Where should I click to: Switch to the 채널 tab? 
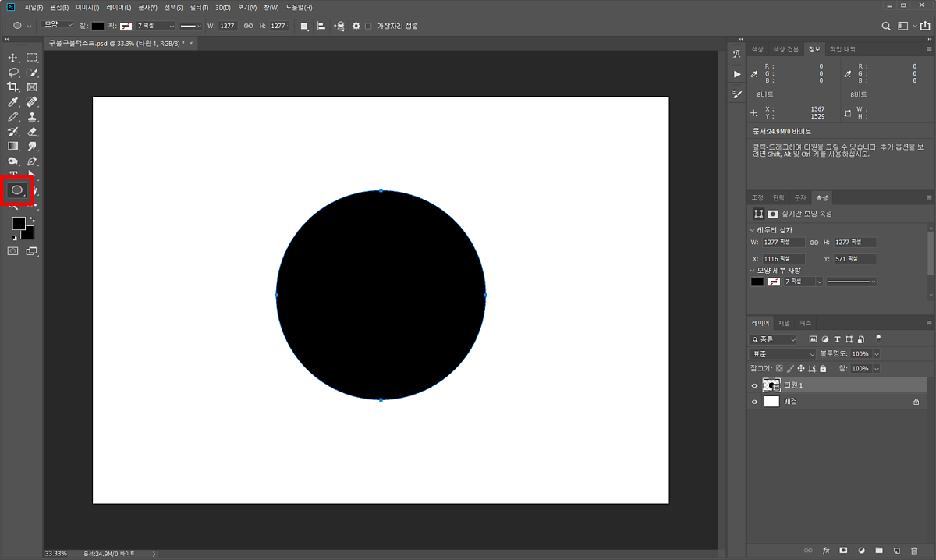pos(784,323)
